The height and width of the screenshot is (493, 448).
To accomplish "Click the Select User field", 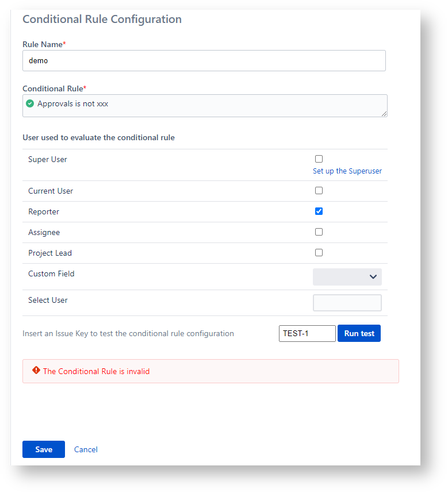I will pyautogui.click(x=347, y=303).
